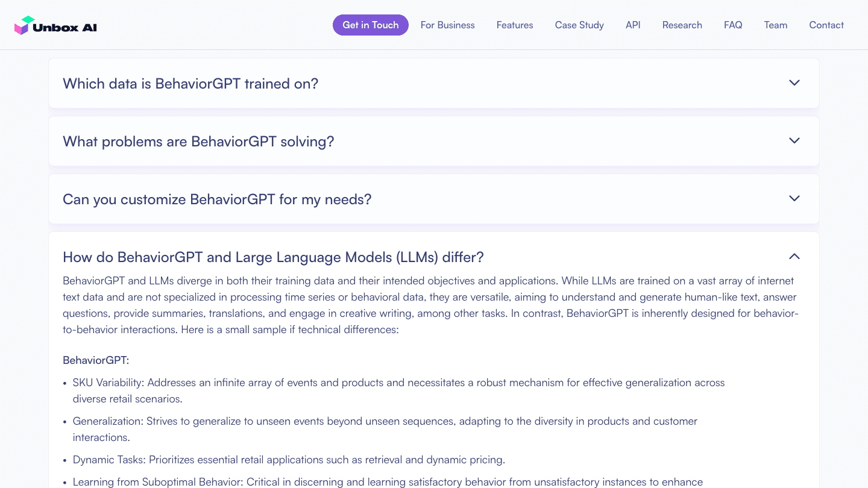Click the 'SKU Variability' bullet text

[398, 390]
